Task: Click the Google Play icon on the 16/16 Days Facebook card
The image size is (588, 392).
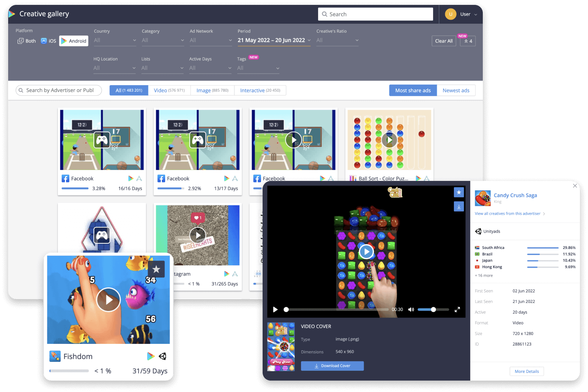Action: (x=131, y=178)
